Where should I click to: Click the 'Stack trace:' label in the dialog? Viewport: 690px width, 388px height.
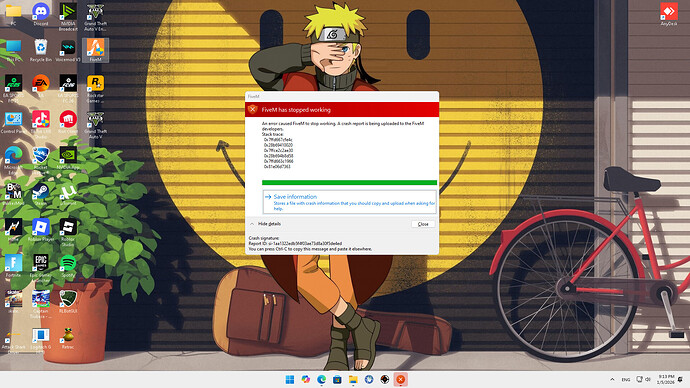pyautogui.click(x=273, y=134)
